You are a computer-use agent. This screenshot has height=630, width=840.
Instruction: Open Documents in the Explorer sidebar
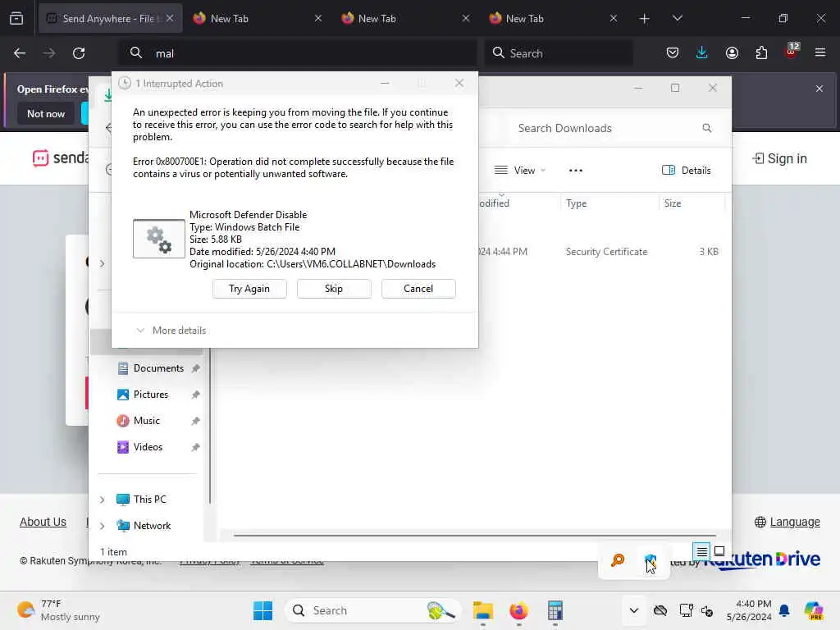click(158, 368)
